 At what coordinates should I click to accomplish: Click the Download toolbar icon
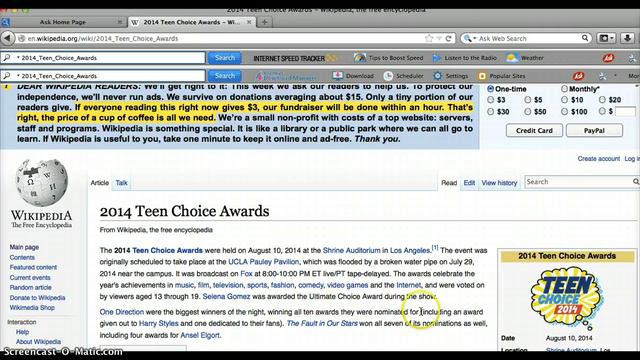353,76
